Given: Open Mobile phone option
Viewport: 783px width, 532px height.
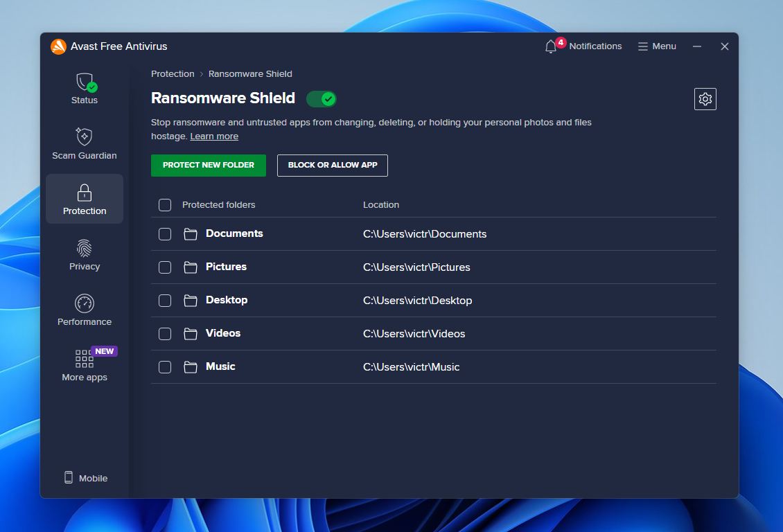Looking at the screenshot, I should pyautogui.click(x=86, y=477).
